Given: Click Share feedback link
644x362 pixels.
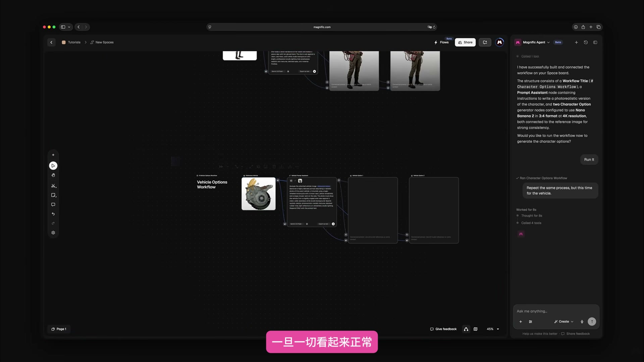Looking at the screenshot, I should pos(576,334).
